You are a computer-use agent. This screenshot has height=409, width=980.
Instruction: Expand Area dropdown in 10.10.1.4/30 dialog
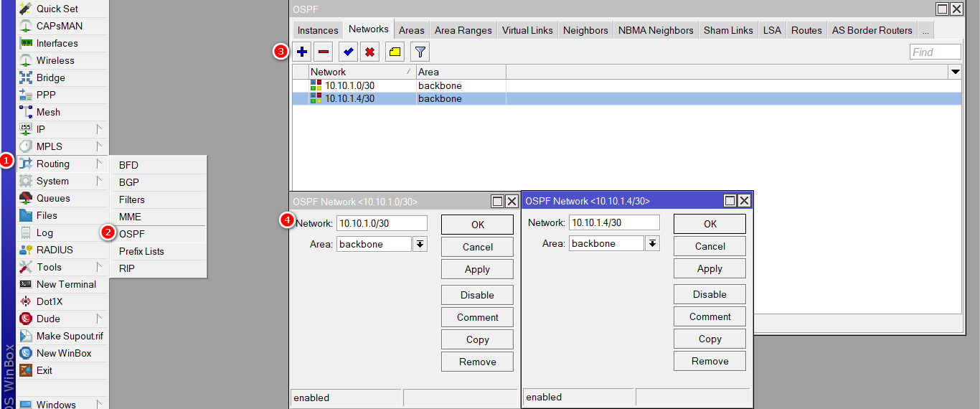(652, 243)
